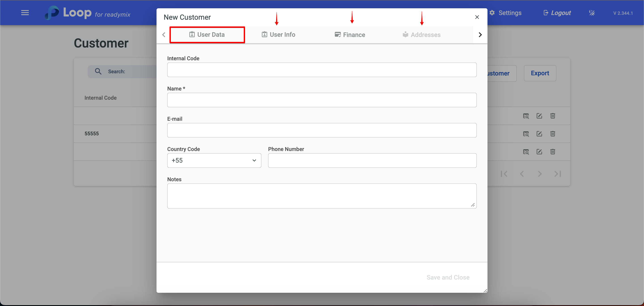
Task: Click delete trash icon in first row
Action: pyautogui.click(x=553, y=116)
